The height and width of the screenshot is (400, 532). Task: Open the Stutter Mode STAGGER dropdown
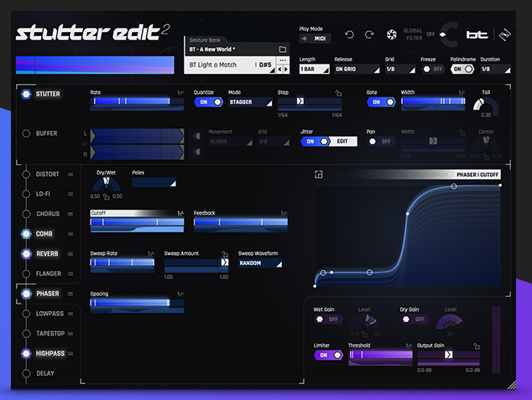tap(249, 102)
